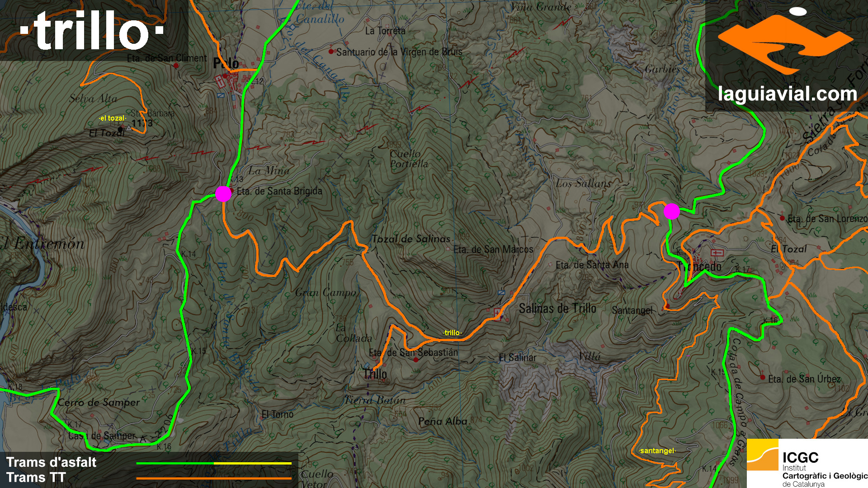Click the magenta waypoint near Santa Brigida

223,193
